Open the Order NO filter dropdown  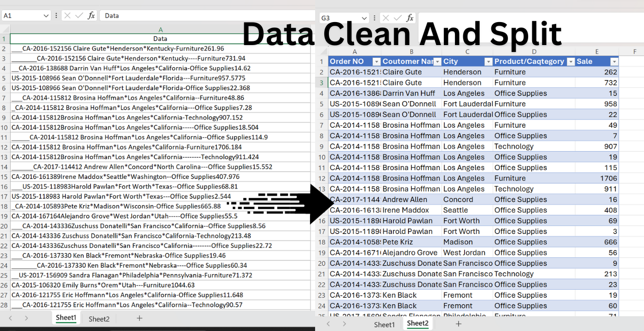coord(376,62)
